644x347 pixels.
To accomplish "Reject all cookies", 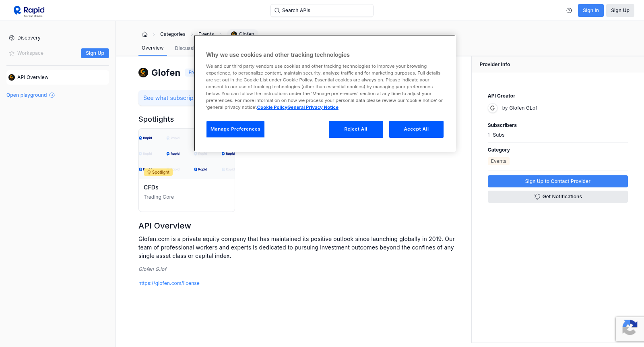I will click(x=356, y=129).
